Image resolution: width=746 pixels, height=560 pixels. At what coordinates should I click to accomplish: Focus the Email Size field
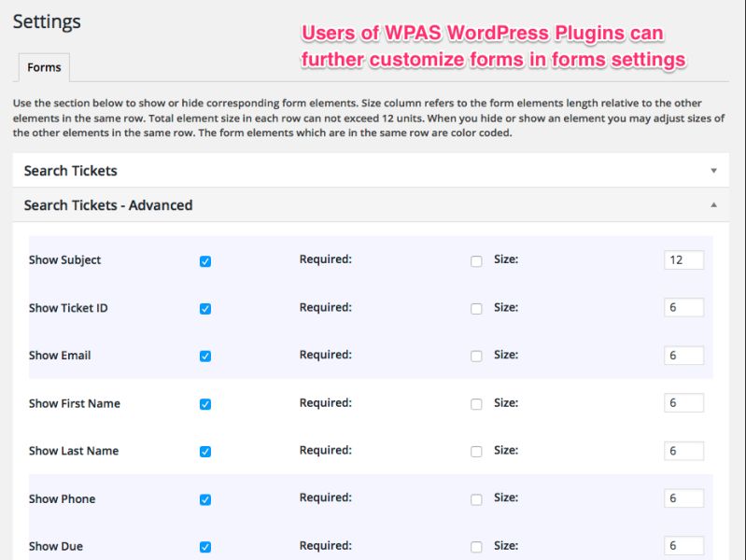pyautogui.click(x=683, y=356)
